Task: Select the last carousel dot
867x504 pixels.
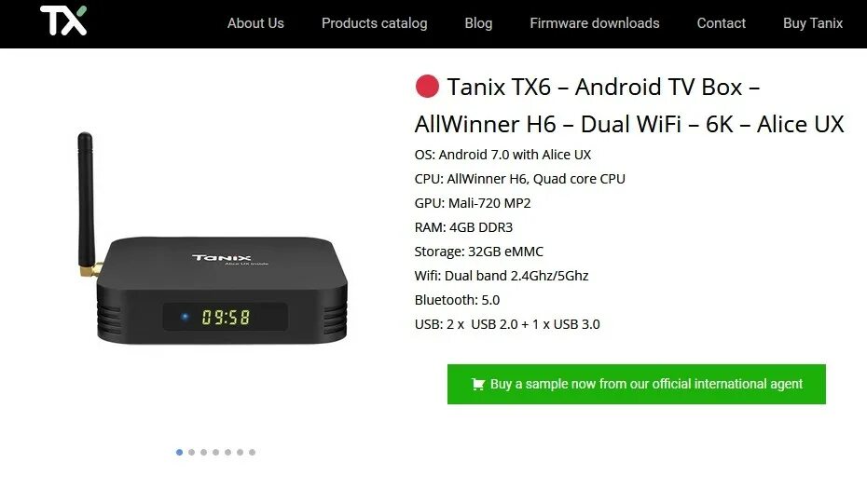Action: tap(252, 452)
